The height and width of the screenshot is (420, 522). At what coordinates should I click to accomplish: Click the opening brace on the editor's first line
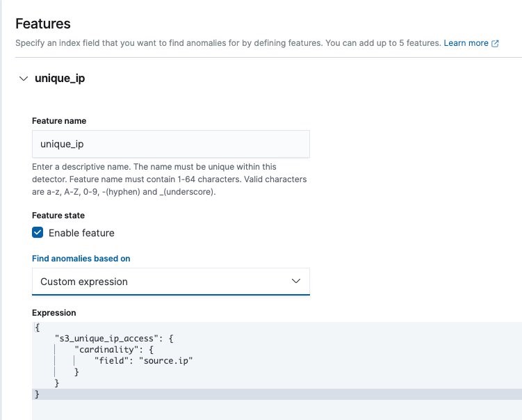point(38,328)
